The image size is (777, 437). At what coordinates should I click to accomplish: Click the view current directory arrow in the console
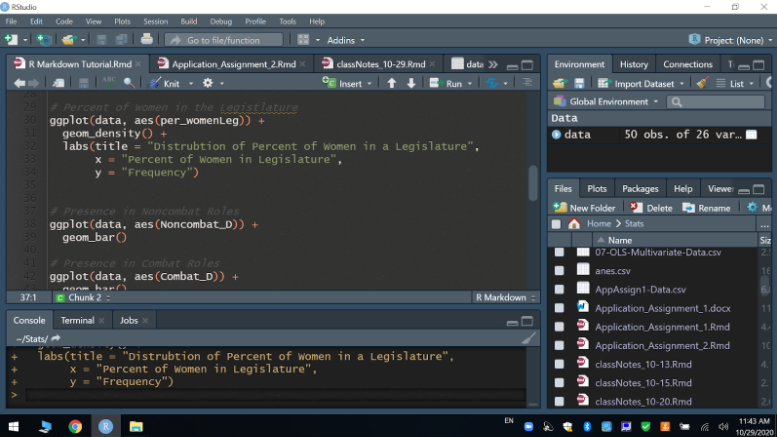point(56,338)
